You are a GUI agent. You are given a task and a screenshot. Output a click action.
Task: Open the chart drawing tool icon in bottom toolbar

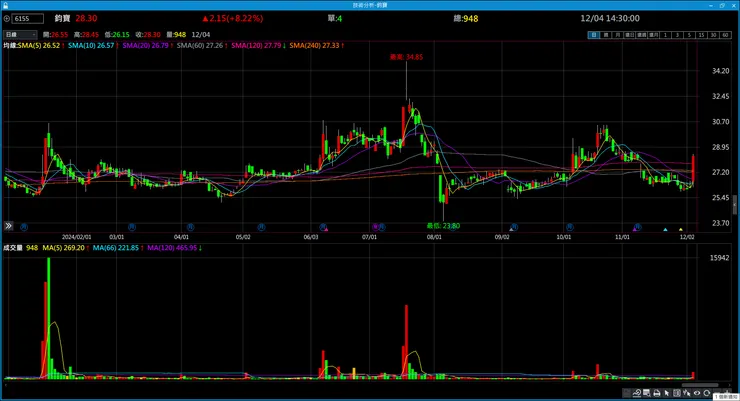[637, 393]
